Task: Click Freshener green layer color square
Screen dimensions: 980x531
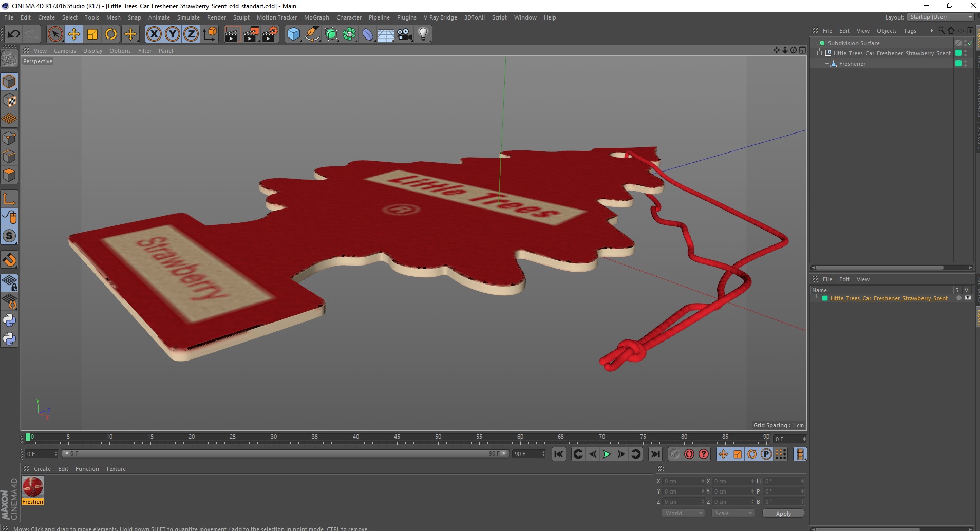Action: pos(958,64)
